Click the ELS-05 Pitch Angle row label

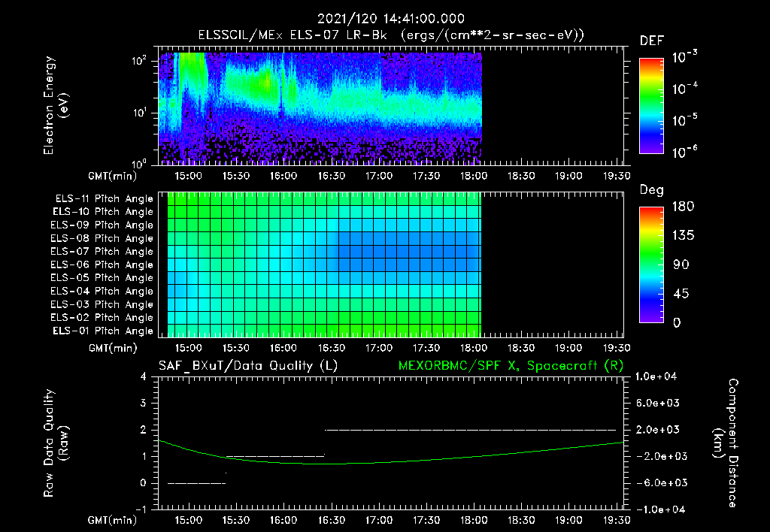point(102,278)
